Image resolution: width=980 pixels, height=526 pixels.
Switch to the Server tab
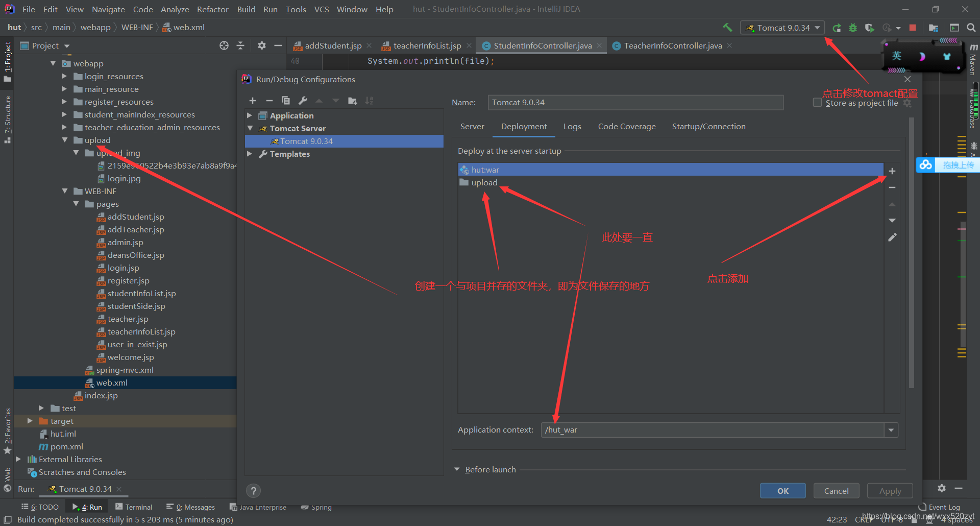[x=472, y=127]
